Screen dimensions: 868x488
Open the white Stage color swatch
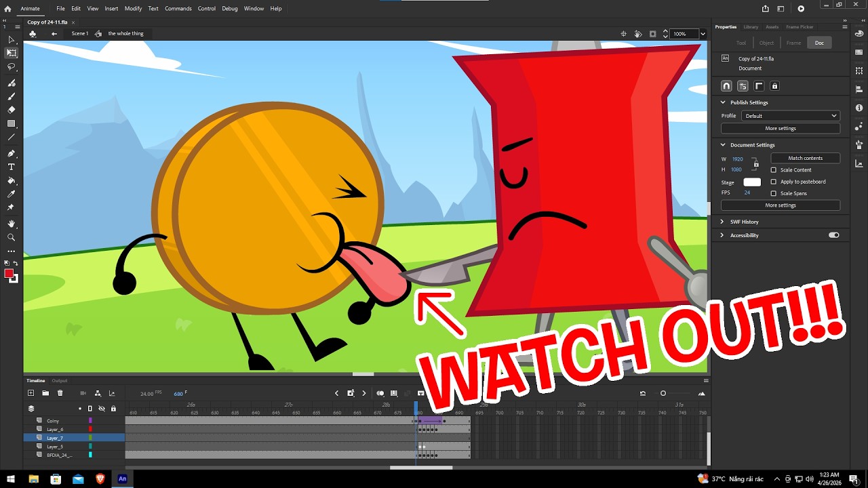(752, 182)
